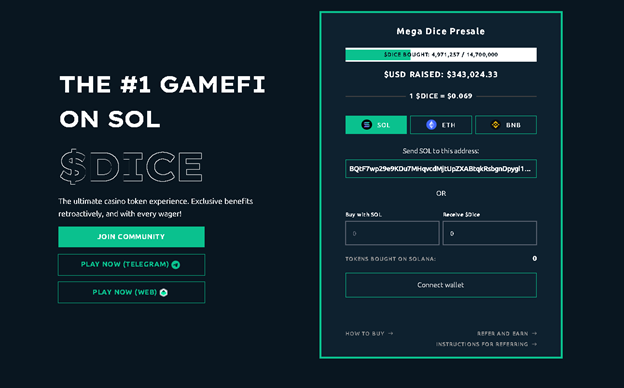Viewport: 624px width, 388px height.
Task: Click the Join Community button
Action: [131, 237]
